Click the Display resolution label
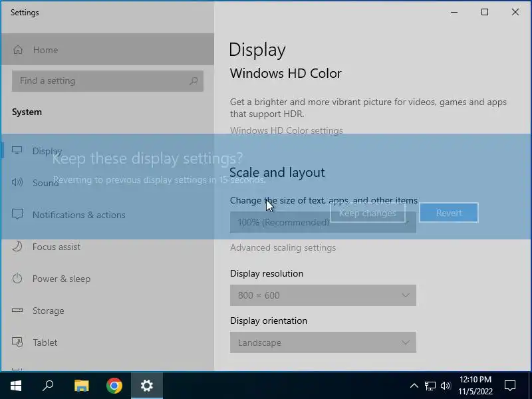The image size is (532, 399). coord(267,273)
